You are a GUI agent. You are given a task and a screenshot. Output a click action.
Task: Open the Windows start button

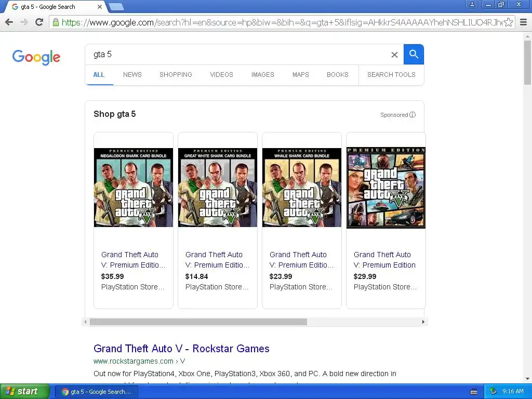[24, 392]
